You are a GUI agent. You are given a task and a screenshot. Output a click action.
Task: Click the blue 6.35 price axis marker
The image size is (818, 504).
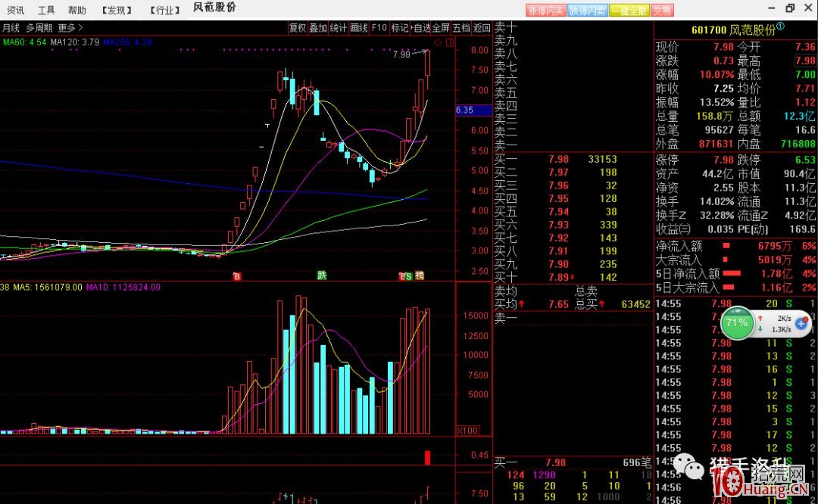click(x=464, y=110)
